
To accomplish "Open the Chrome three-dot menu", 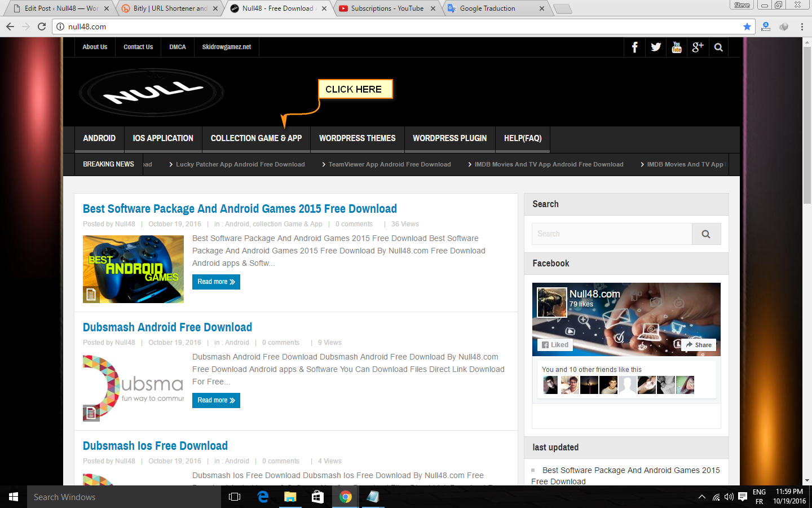I will 802,27.
